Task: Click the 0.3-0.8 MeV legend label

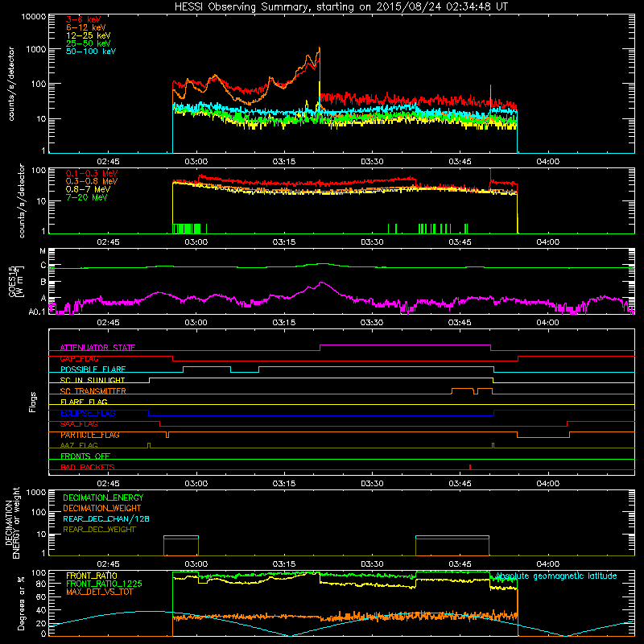Action: point(92,181)
